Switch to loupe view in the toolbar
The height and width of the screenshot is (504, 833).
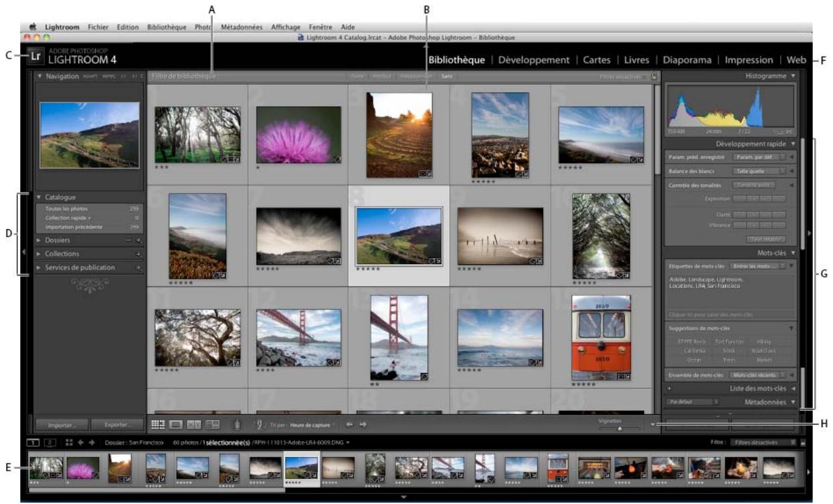176,424
